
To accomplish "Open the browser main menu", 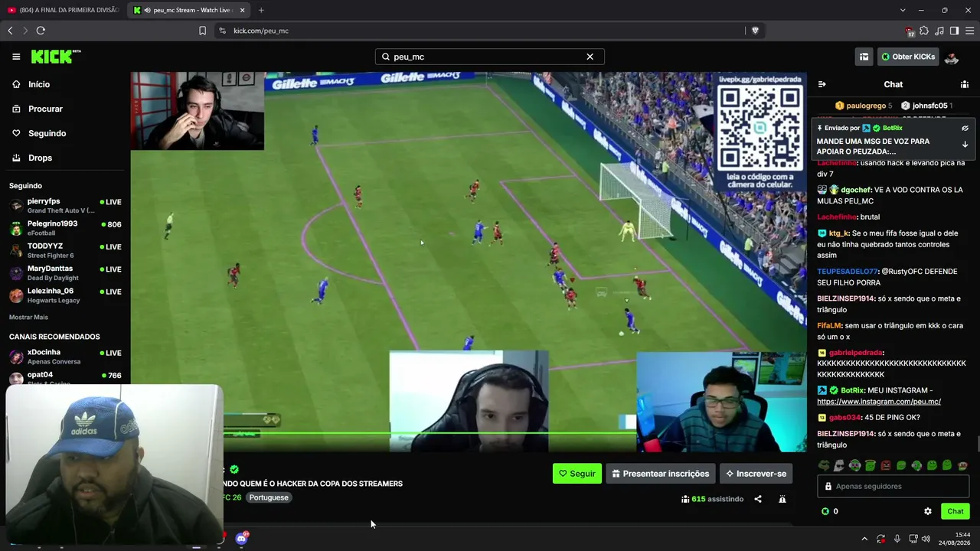I will click(x=969, y=31).
